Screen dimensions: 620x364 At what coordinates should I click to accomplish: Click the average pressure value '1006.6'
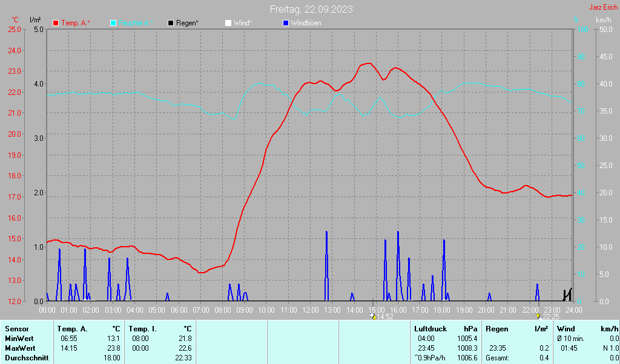(467, 358)
